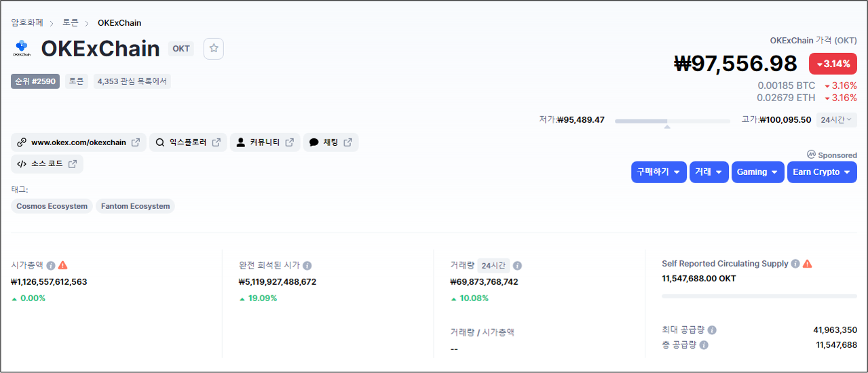This screenshot has width=868, height=373.
Task: Expand the 구매하기 dropdown button
Action: [658, 172]
